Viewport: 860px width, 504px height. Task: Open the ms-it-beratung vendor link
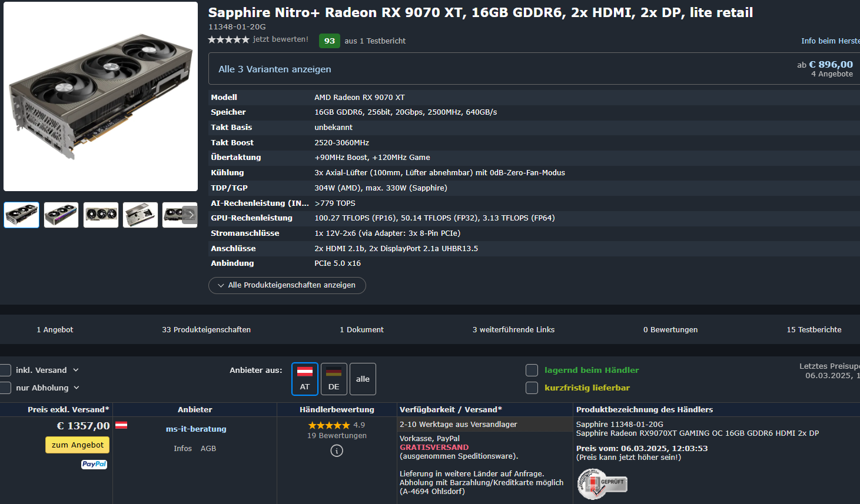(x=196, y=429)
